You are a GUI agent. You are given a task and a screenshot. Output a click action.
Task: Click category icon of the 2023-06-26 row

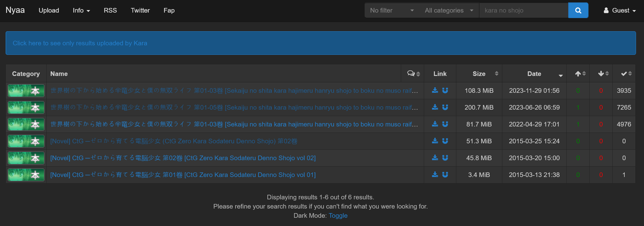pos(26,107)
